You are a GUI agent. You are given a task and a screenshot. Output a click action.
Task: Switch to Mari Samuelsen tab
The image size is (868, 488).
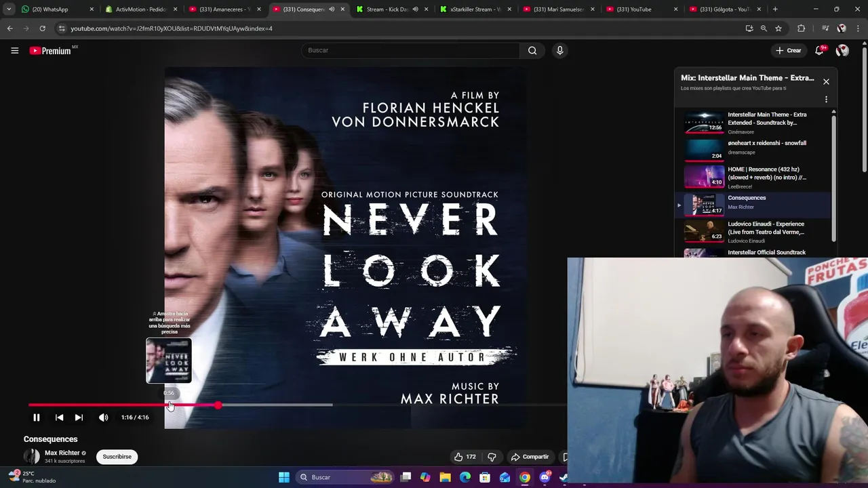[x=559, y=9]
